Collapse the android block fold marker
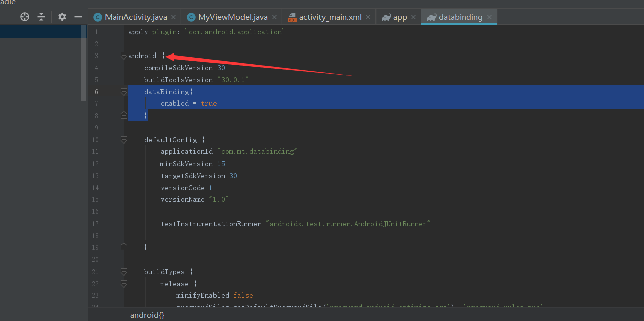Screen dimensions: 644x321 [124, 56]
